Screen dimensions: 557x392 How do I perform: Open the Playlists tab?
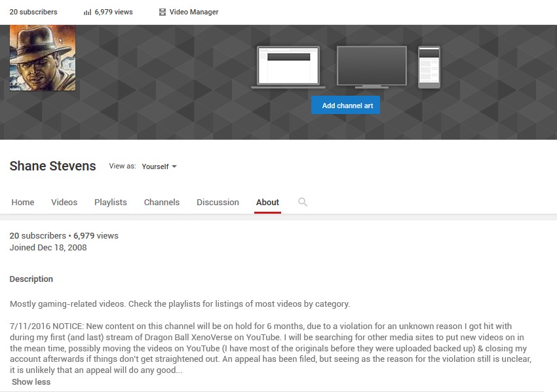tap(111, 203)
